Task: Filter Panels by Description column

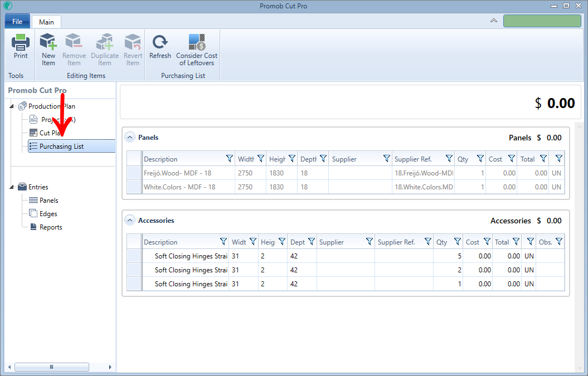Action: tap(230, 159)
